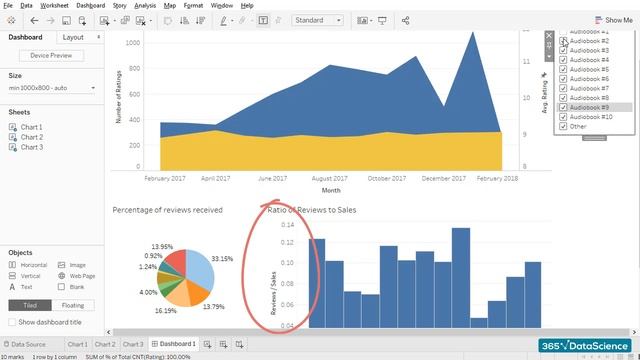Open the Data menu
The height and width of the screenshot is (360, 640).
(26, 5)
